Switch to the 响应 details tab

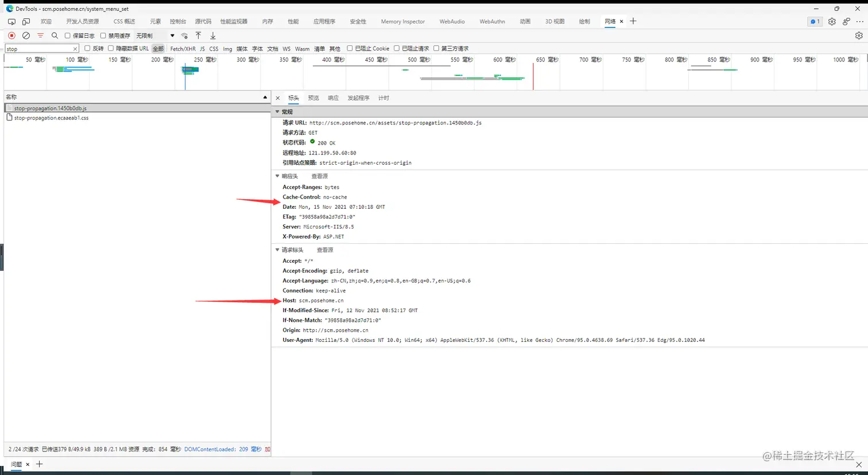coord(333,98)
